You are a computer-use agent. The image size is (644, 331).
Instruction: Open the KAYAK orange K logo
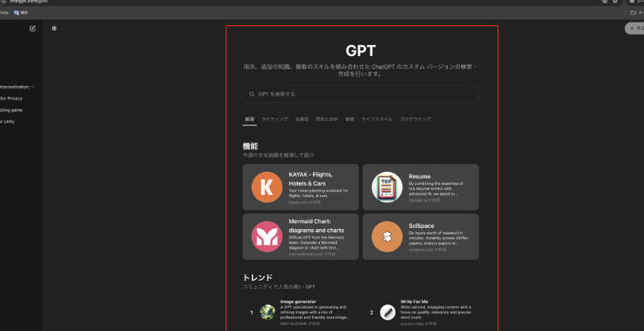coord(267,187)
